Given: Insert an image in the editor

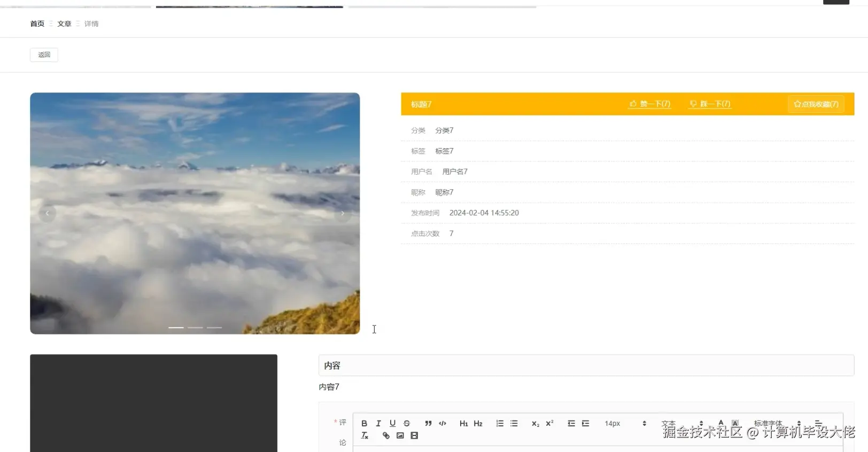Looking at the screenshot, I should 400,435.
